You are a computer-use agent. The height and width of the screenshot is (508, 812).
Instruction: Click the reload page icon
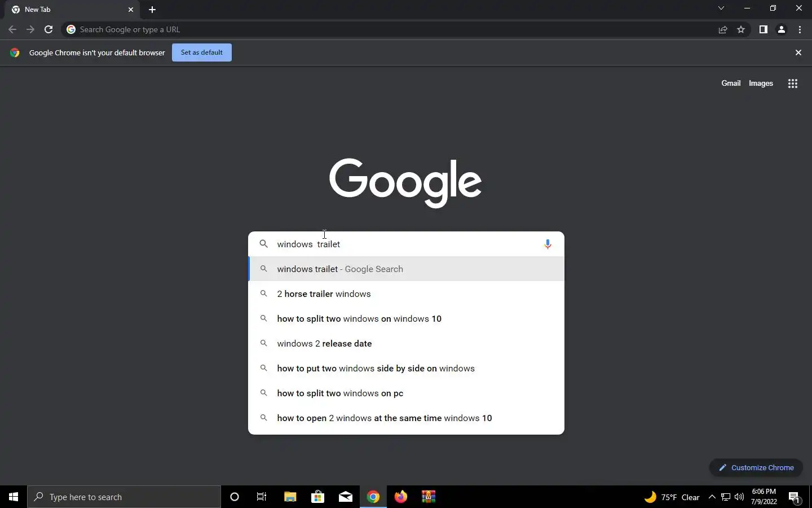click(48, 29)
